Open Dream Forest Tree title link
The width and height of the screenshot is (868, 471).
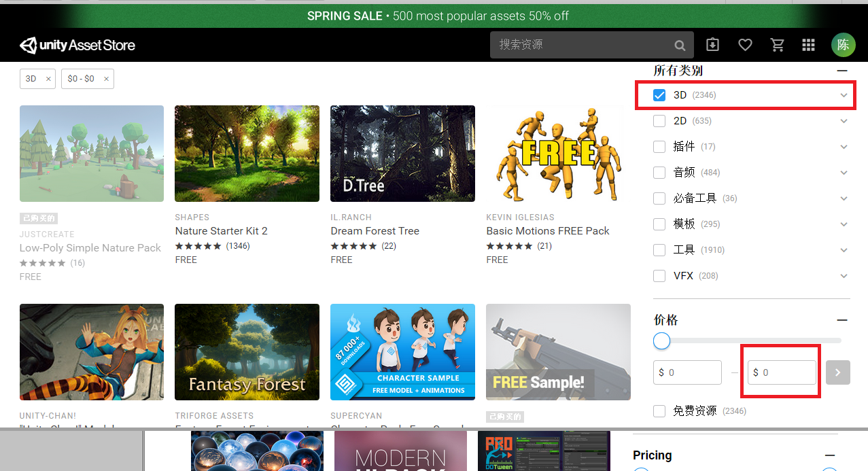[375, 231]
